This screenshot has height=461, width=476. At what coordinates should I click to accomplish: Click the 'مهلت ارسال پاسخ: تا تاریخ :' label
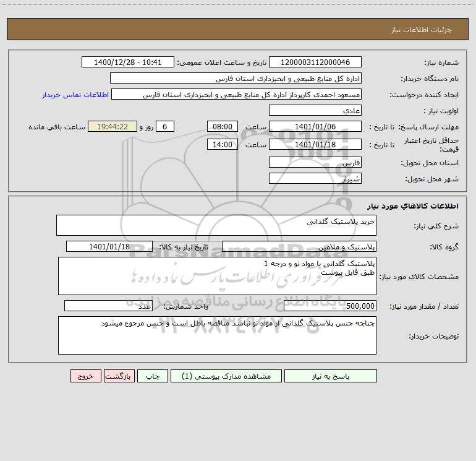pyautogui.click(x=414, y=127)
